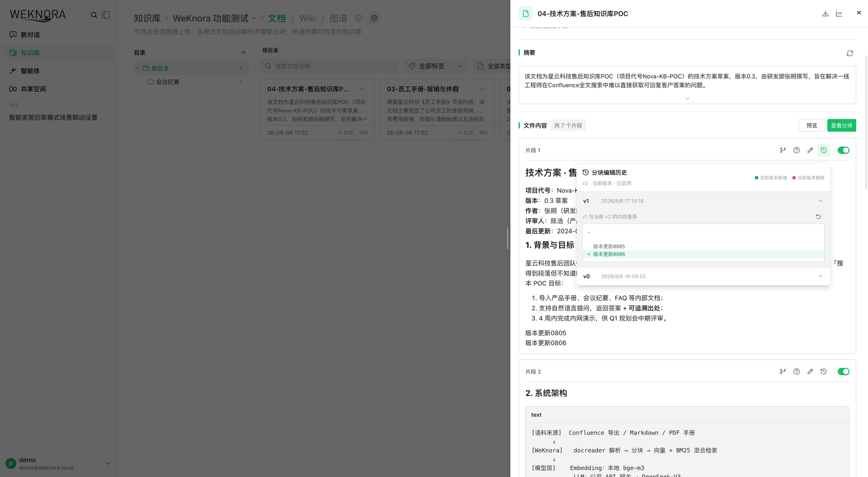Open knowledge base settings gear
This screenshot has height=477, width=868.
pos(374,18)
